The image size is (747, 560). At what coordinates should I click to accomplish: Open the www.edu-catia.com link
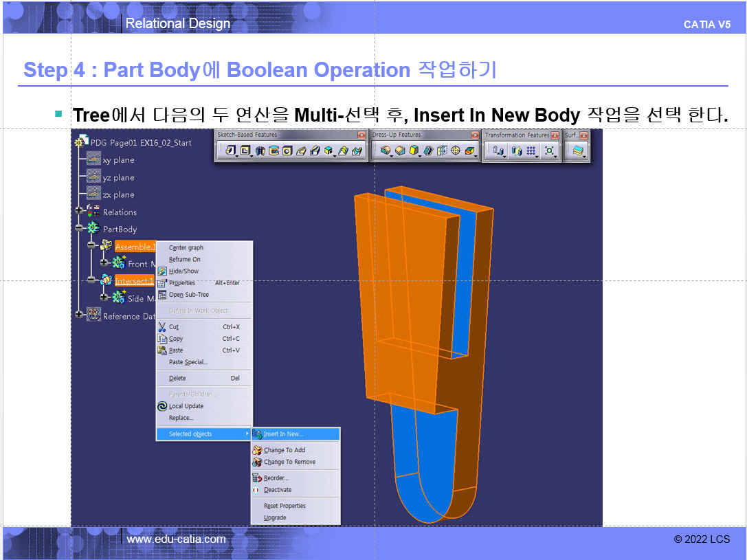[x=176, y=539]
